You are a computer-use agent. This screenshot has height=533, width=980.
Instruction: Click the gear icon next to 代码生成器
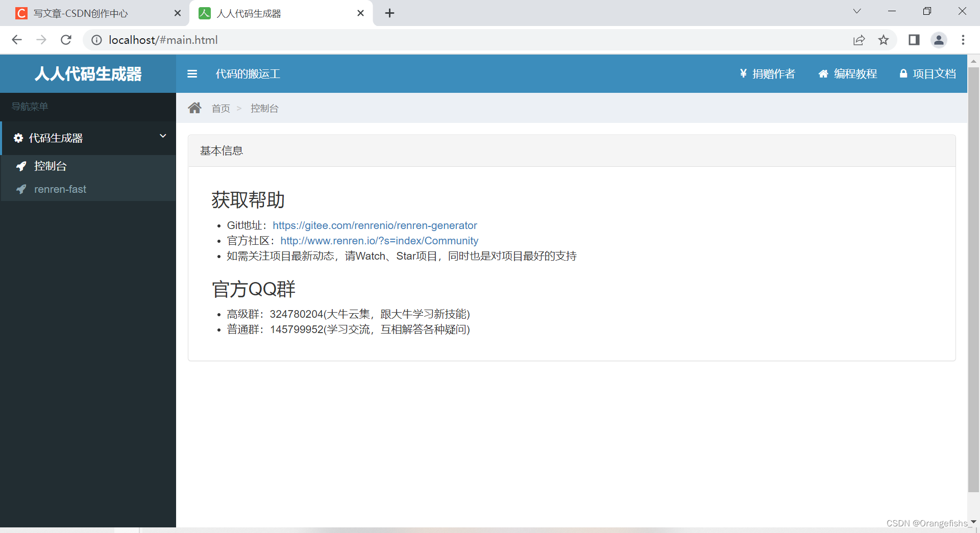[18, 138]
